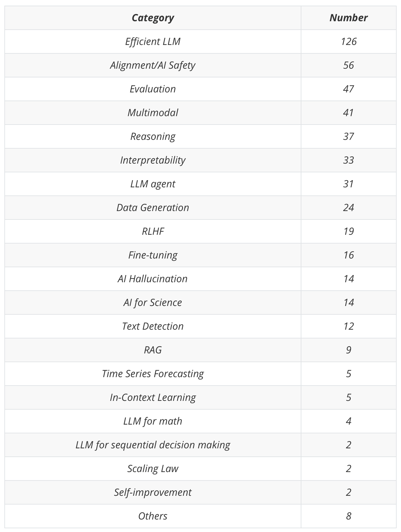Screen dimensions: 401x532
Task: Click the Category column header
Action: pyautogui.click(x=153, y=18)
